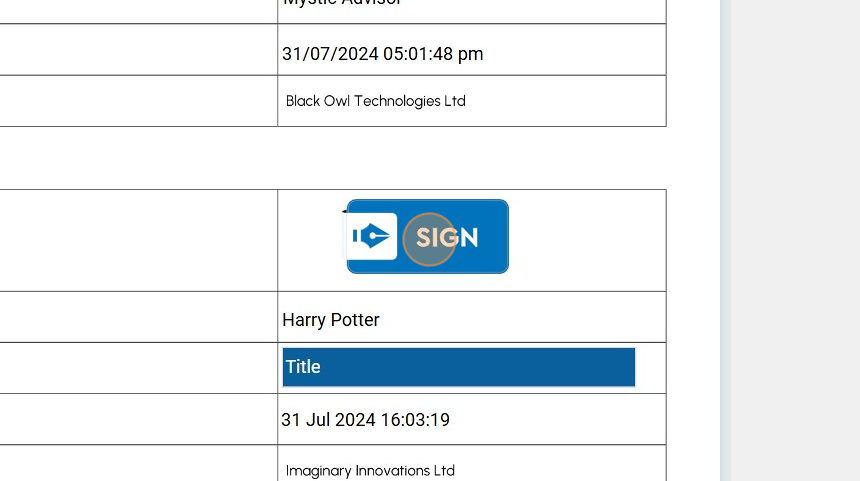The image size is (860, 481).
Task: Click the empty cell left of the Sign button
Action: [x=138, y=240]
